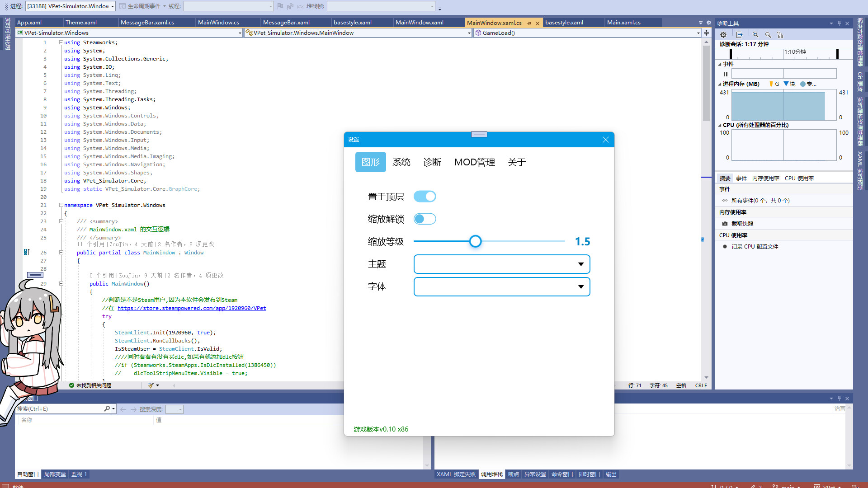868x488 pixels.
Task: Open the 搜索深度 dropdown
Action: (174, 409)
